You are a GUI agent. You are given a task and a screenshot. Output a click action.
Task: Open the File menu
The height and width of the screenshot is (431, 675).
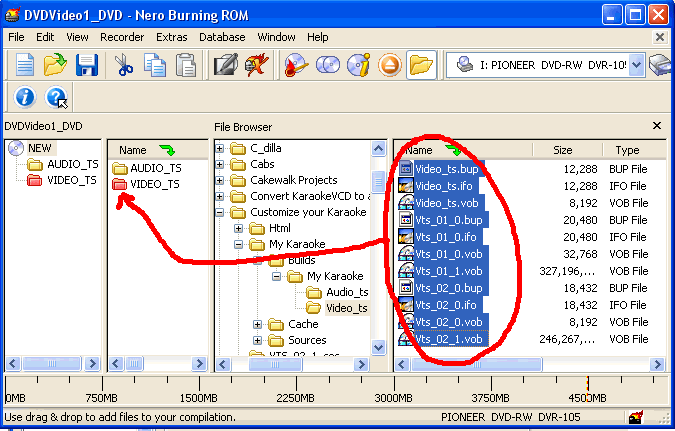(x=16, y=37)
